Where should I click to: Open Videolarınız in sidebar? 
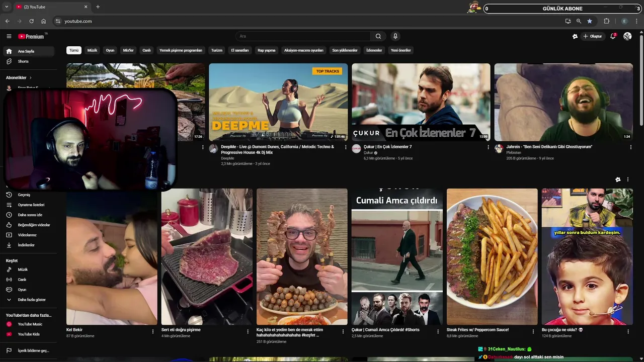pos(28,235)
